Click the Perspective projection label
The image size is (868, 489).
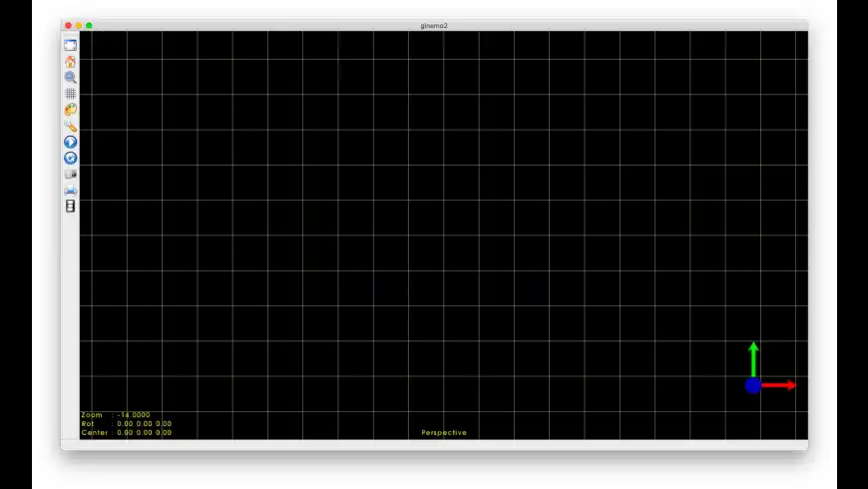pyautogui.click(x=444, y=432)
